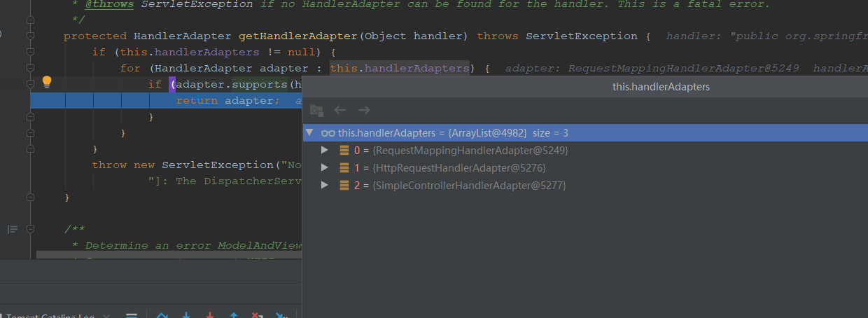
Task: Fold the 'for (HandlerAdapter adapter' loop block
Action: [30, 68]
